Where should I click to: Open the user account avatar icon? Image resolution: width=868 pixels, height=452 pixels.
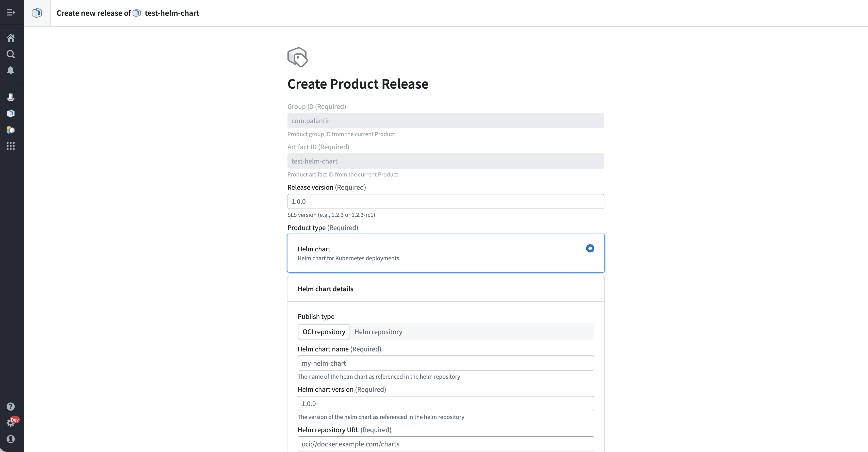pos(11,439)
